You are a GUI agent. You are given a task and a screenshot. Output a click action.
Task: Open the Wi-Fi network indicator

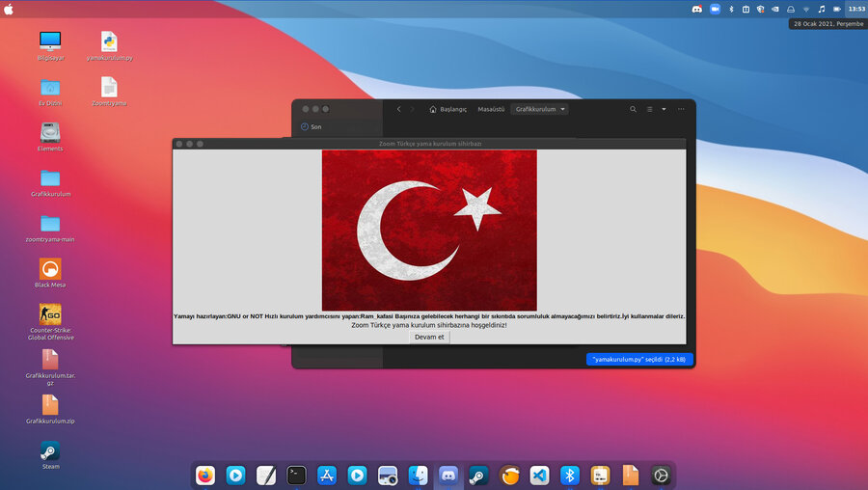point(806,9)
